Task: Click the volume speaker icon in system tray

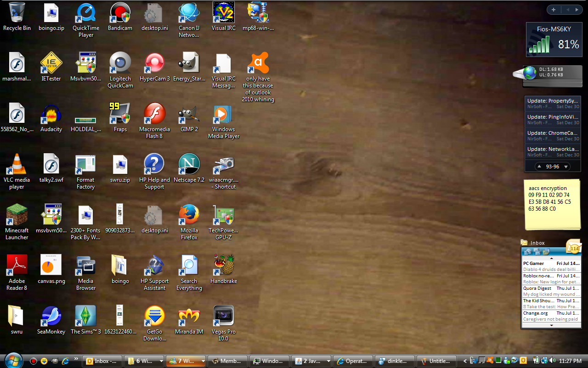Action: pos(552,361)
